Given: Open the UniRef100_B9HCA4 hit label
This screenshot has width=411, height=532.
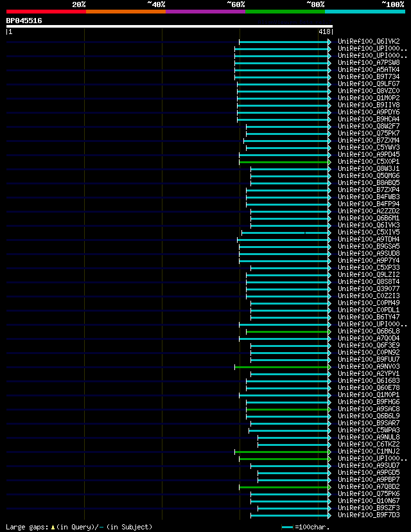Looking at the screenshot, I should pos(369,120).
